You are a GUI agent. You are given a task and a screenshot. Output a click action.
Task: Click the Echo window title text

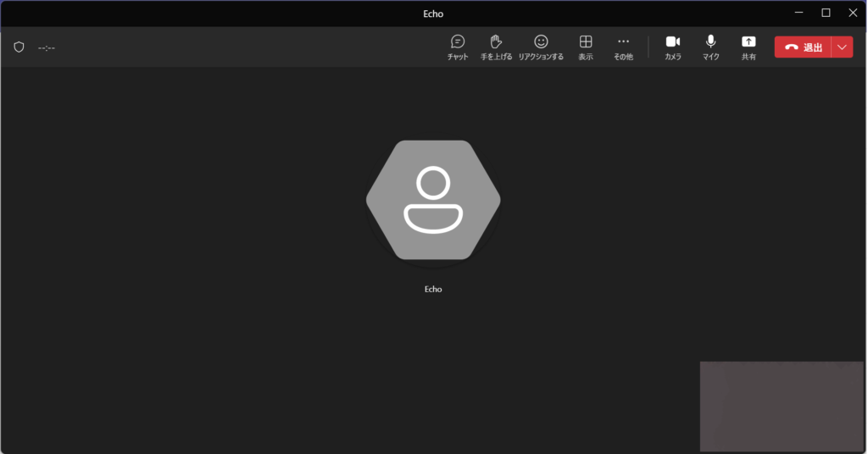[x=433, y=14]
